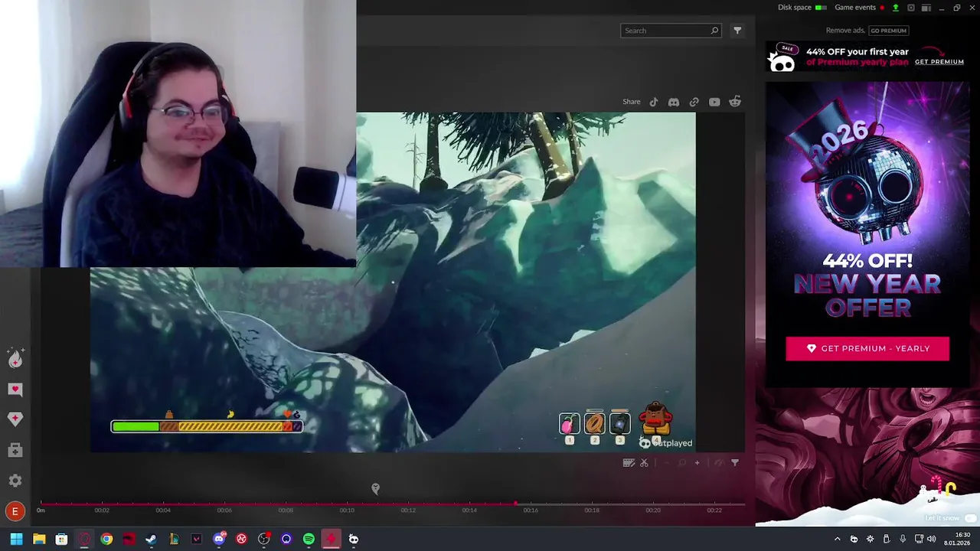Viewport: 980px width, 551px height.
Task: Zoom in the timeline with plus
Action: click(x=697, y=462)
